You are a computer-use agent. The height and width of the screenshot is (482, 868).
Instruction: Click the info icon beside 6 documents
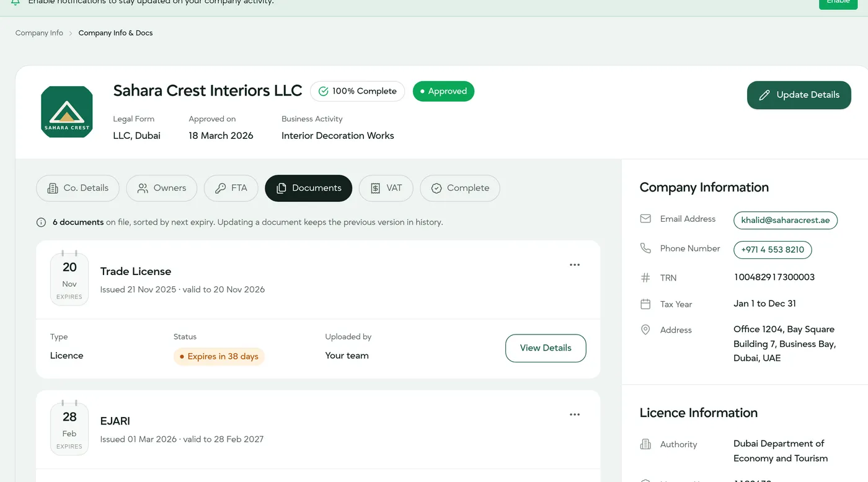(42, 222)
